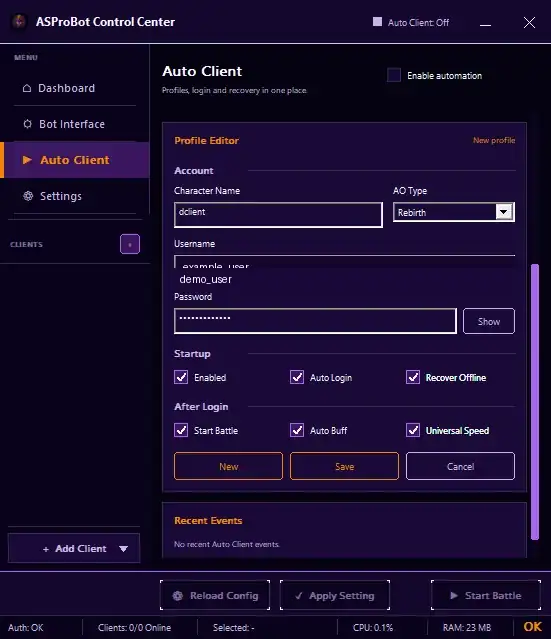Click the 'Auth: OK' status text

point(26,628)
